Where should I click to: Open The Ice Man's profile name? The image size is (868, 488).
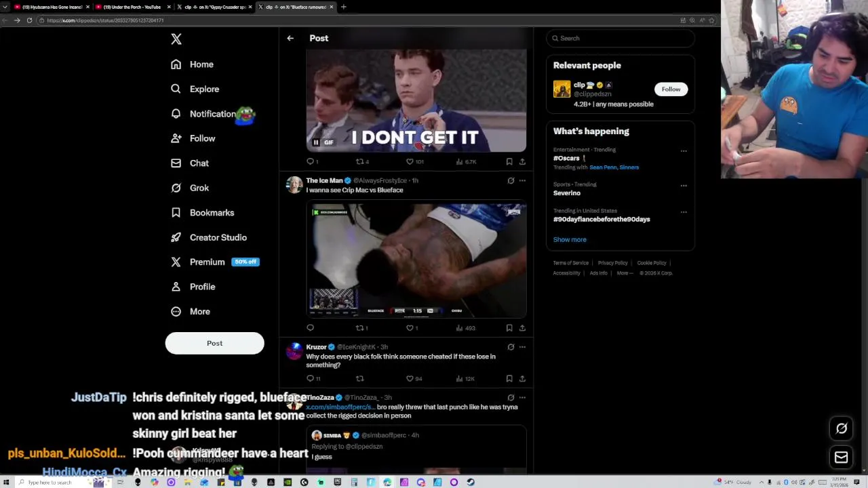click(x=324, y=180)
